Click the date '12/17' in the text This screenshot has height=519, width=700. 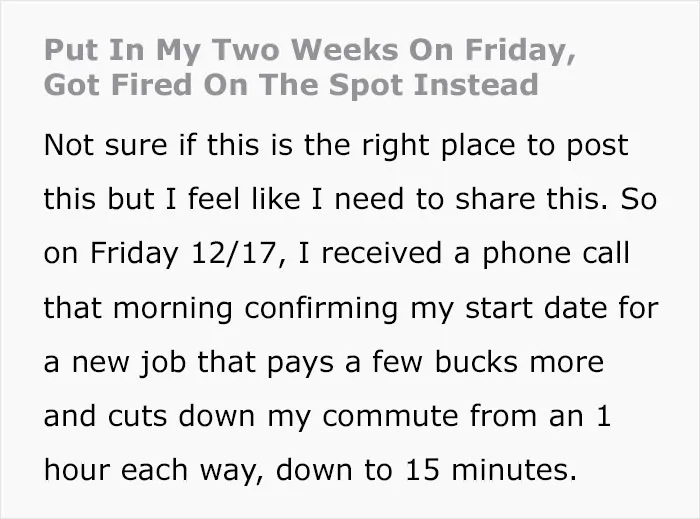(x=233, y=253)
